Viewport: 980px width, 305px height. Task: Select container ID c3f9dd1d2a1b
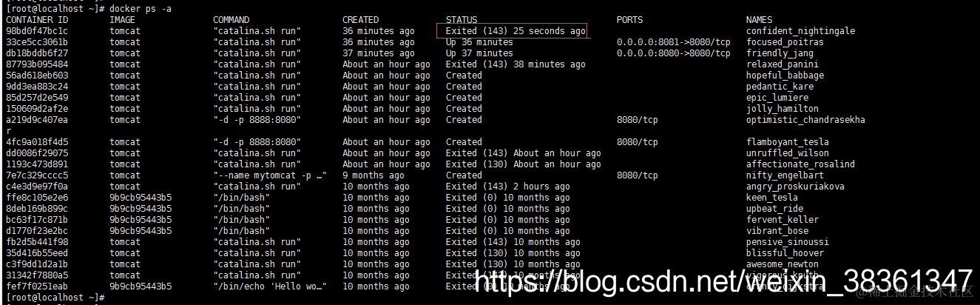[x=37, y=264]
